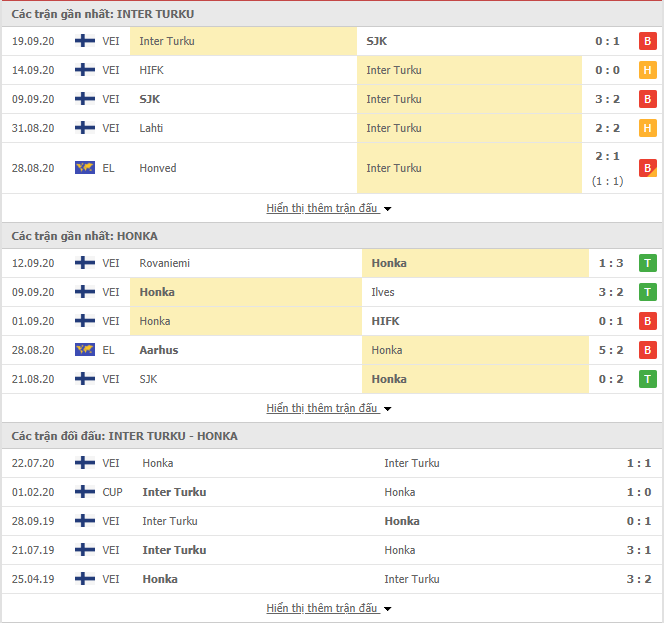
Task: Click red B badge for 19.09.20 match
Action: tap(647, 41)
